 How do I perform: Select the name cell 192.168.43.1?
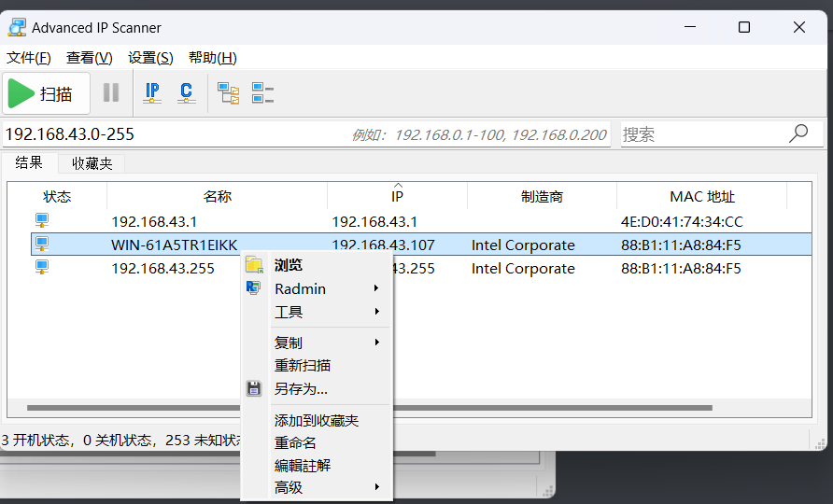(154, 221)
